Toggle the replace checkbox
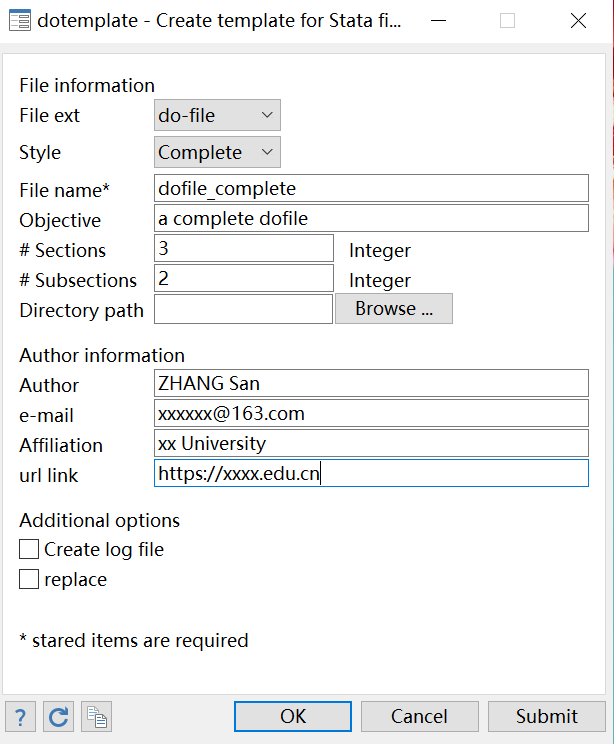614x744 pixels. 29,579
